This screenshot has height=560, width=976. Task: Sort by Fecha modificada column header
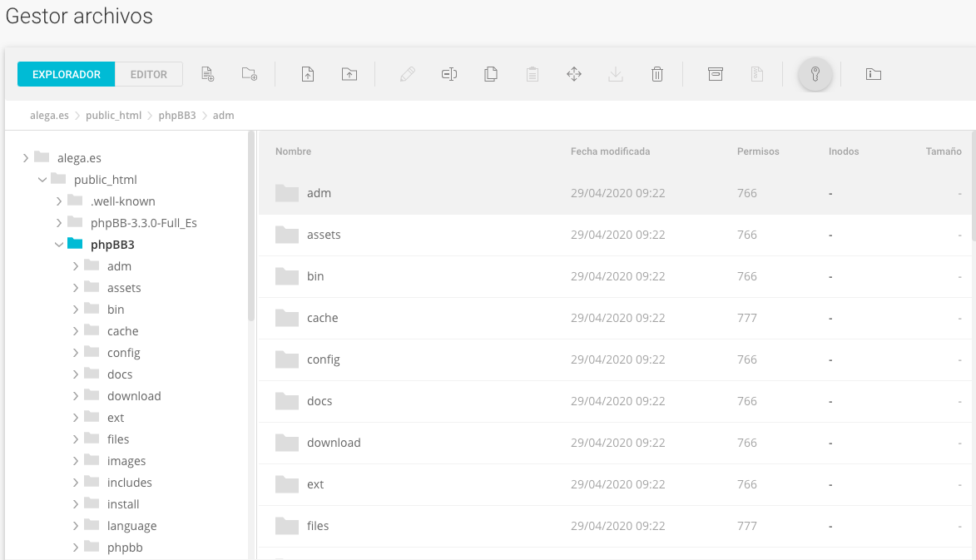tap(610, 151)
